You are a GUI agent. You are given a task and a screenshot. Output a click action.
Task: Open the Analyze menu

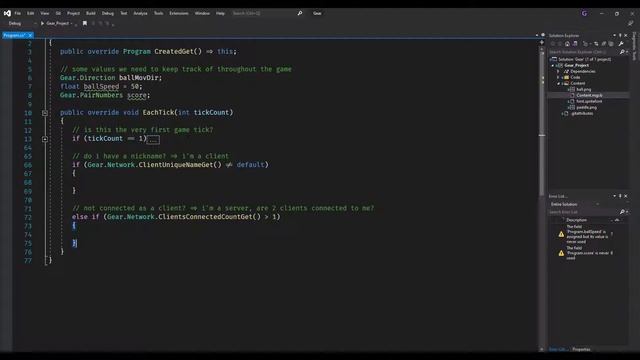coord(140,13)
